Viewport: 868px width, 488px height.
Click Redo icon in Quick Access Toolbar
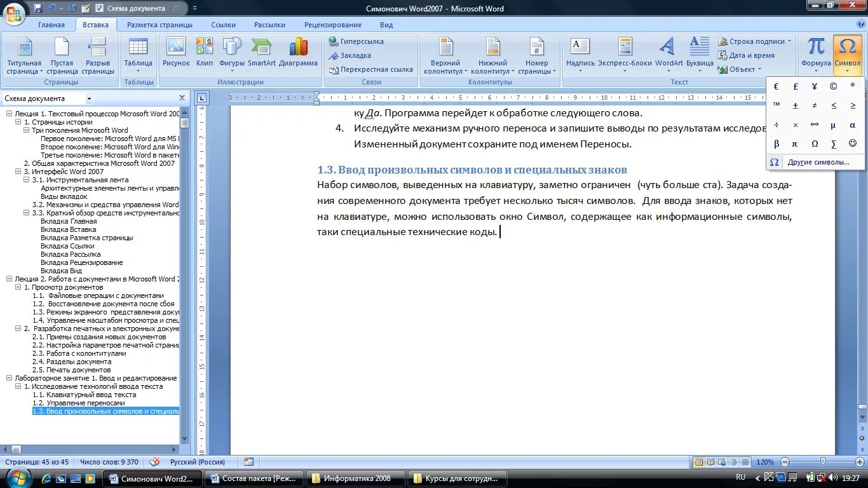click(x=72, y=8)
